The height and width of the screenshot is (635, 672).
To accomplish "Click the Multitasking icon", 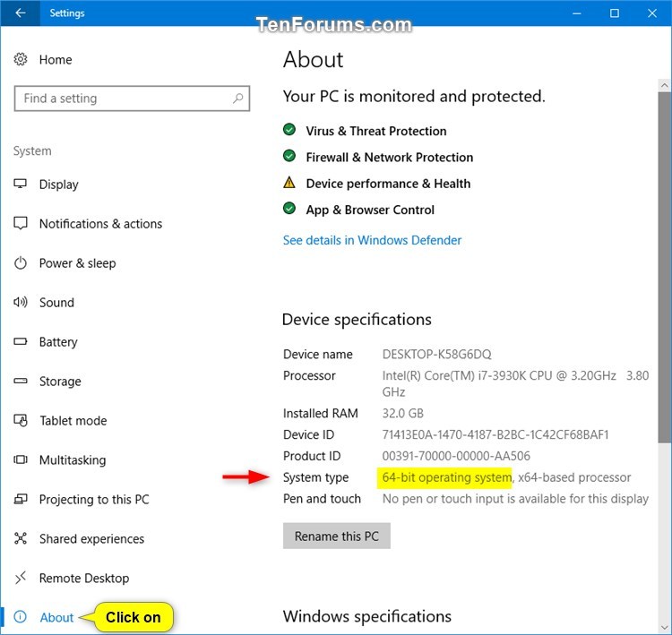I will (x=20, y=459).
